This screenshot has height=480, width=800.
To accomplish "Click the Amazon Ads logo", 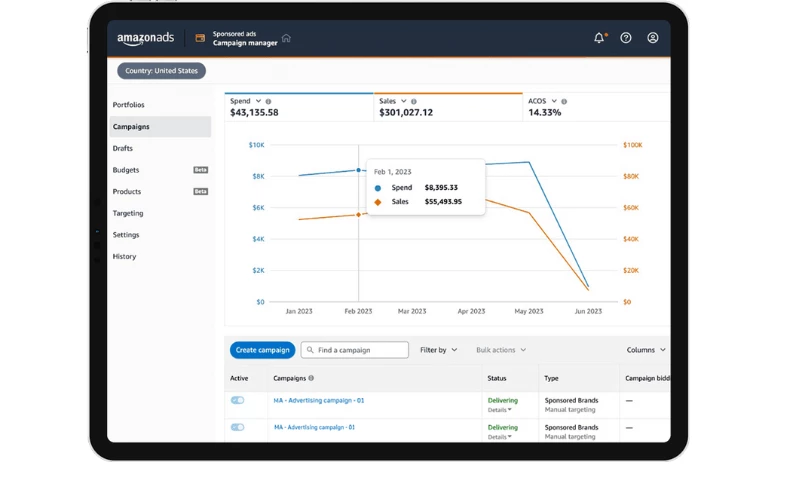I will pyautogui.click(x=145, y=39).
